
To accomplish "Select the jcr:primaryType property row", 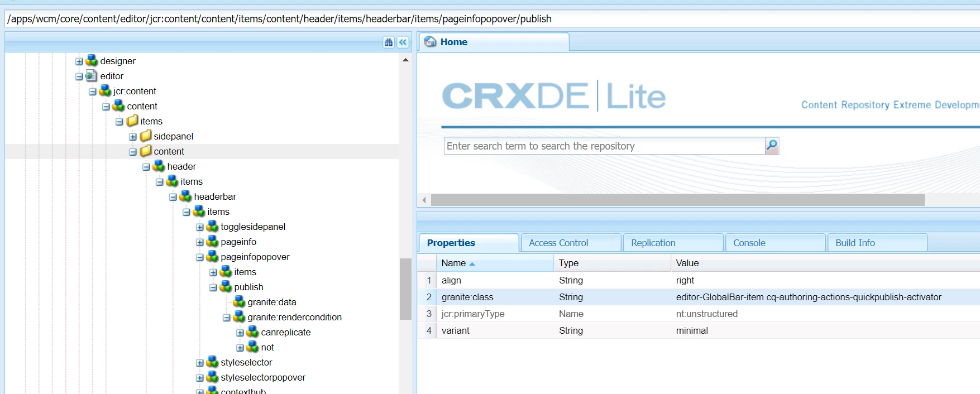I will point(699,314).
